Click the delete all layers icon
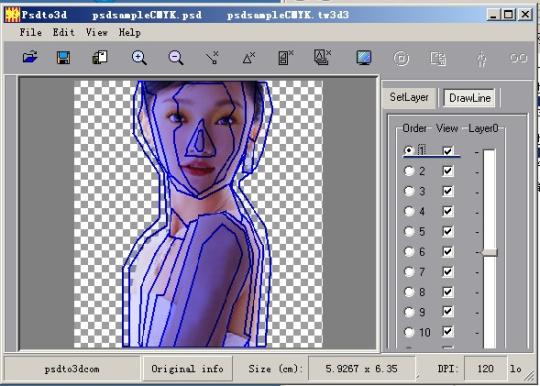 (322, 57)
